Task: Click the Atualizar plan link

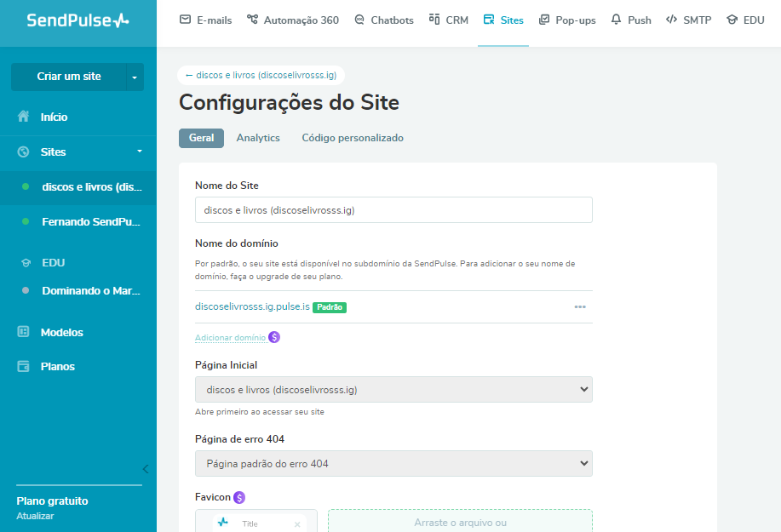Action: click(x=35, y=516)
